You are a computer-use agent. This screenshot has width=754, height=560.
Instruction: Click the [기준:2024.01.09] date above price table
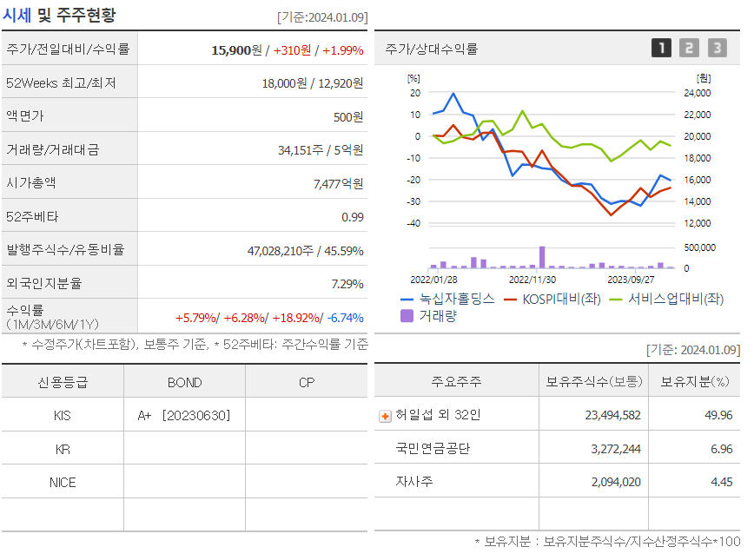pos(322,17)
